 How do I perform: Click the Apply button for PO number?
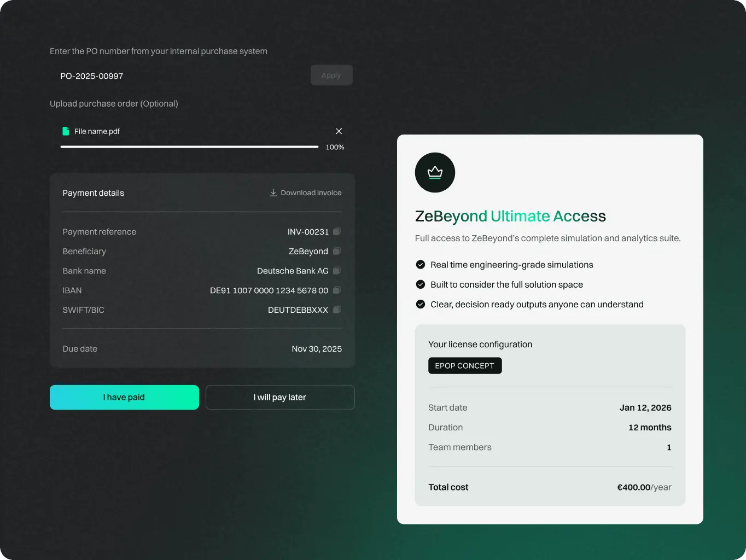point(331,75)
